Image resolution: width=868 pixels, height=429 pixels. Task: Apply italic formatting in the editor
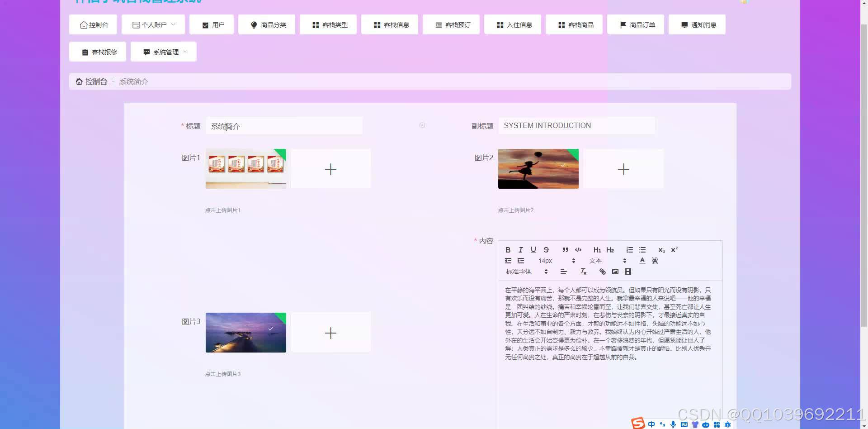point(520,249)
